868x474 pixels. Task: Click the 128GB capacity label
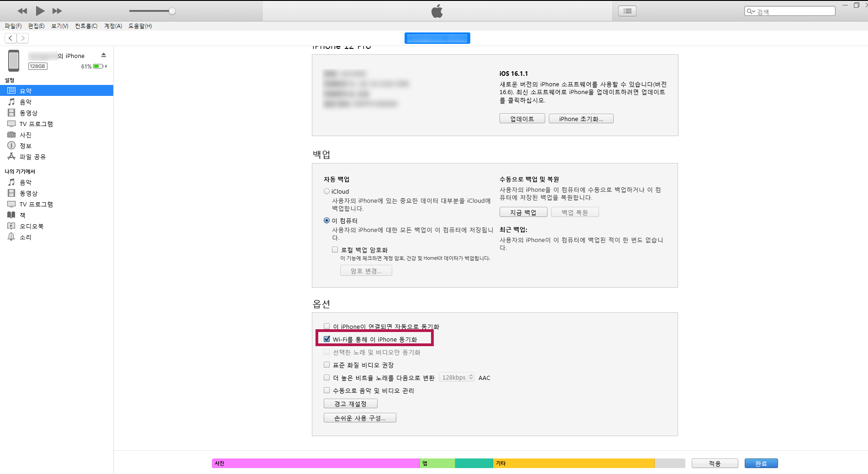[x=37, y=66]
